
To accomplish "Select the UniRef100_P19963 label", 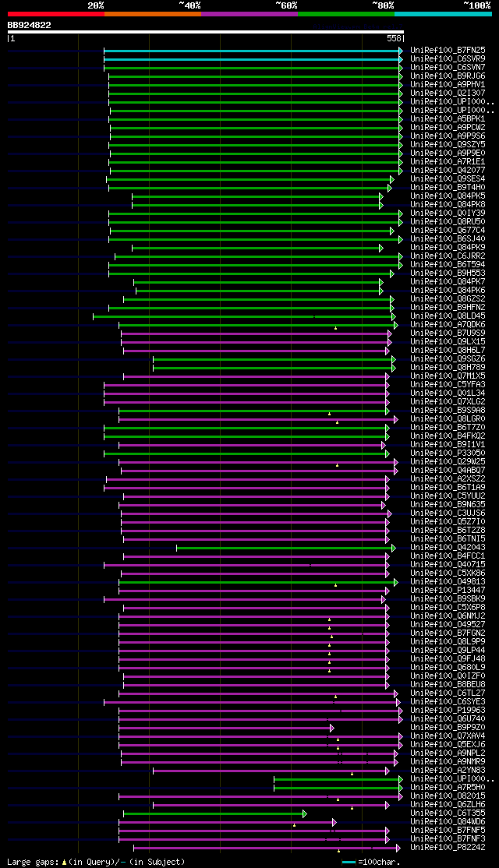I will click(x=448, y=711).
